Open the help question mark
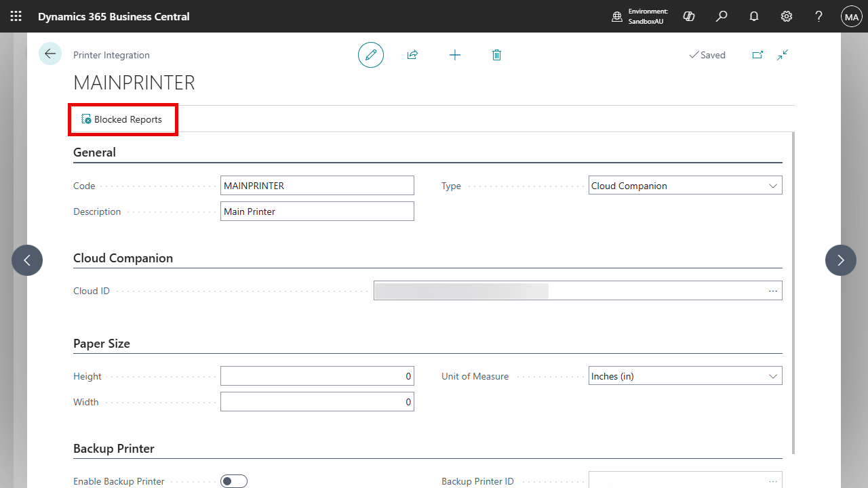Image resolution: width=868 pixels, height=488 pixels. coord(819,16)
